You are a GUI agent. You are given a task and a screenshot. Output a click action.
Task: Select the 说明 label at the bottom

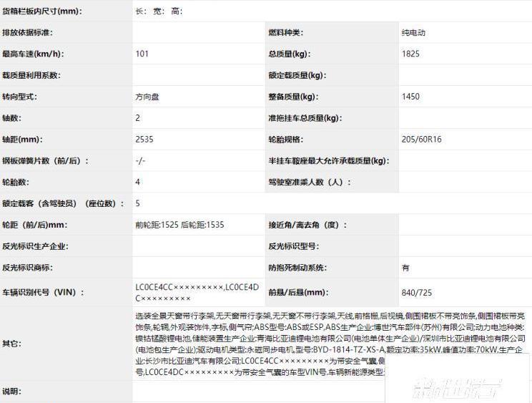pos(12,392)
